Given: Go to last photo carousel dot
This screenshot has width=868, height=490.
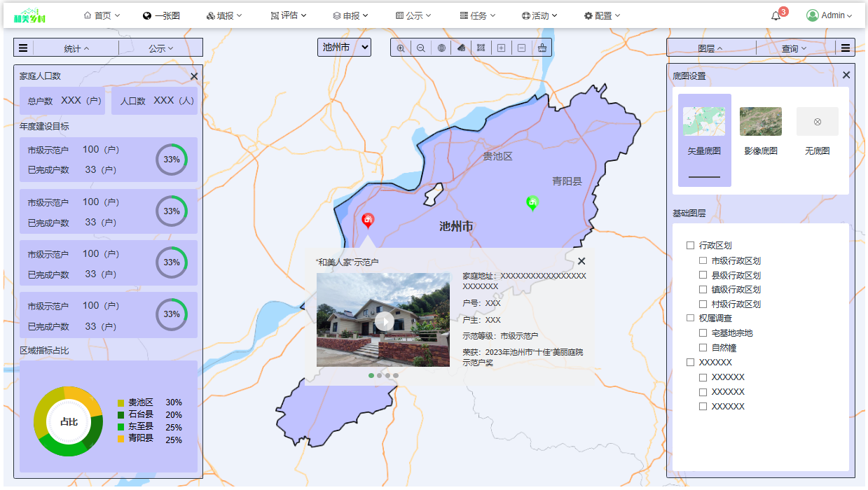Looking at the screenshot, I should (396, 375).
